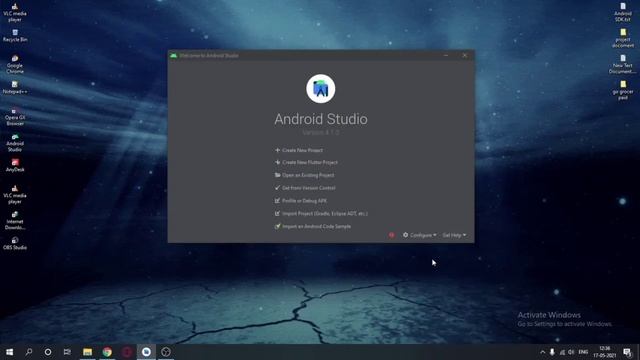This screenshot has width=640, height=360.
Task: Select the top VLC media player desktop icon
Action: pyautogui.click(x=15, y=12)
